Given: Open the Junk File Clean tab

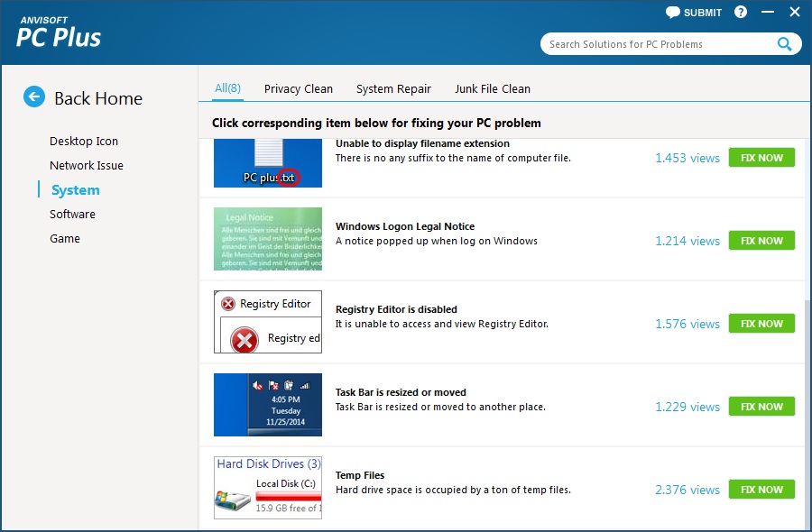Looking at the screenshot, I should coord(493,89).
